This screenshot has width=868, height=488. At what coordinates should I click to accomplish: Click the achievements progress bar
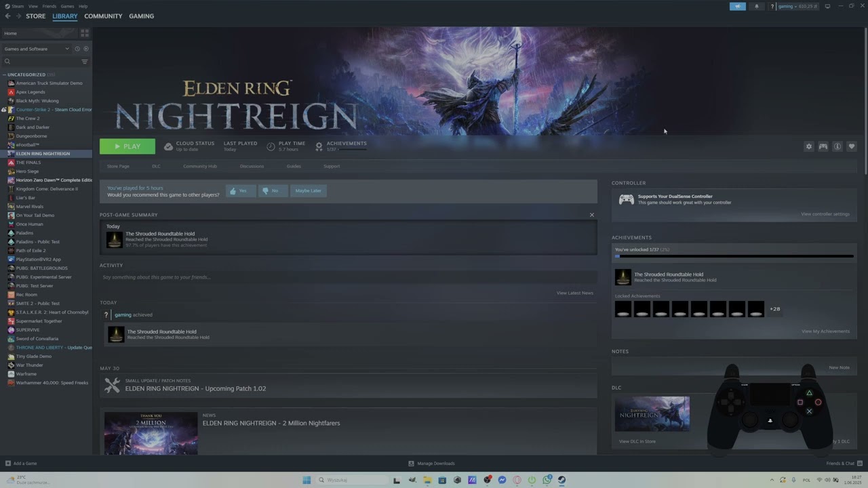(x=734, y=256)
